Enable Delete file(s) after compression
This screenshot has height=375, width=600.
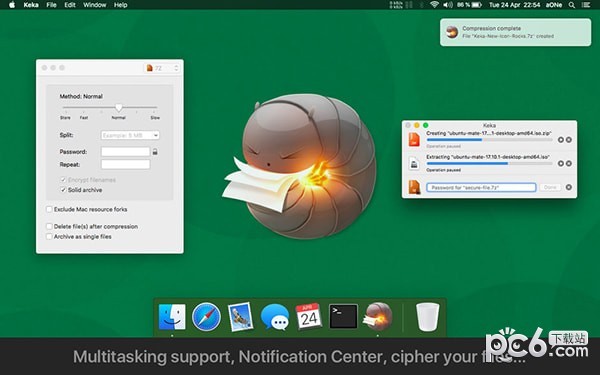pyautogui.click(x=49, y=227)
